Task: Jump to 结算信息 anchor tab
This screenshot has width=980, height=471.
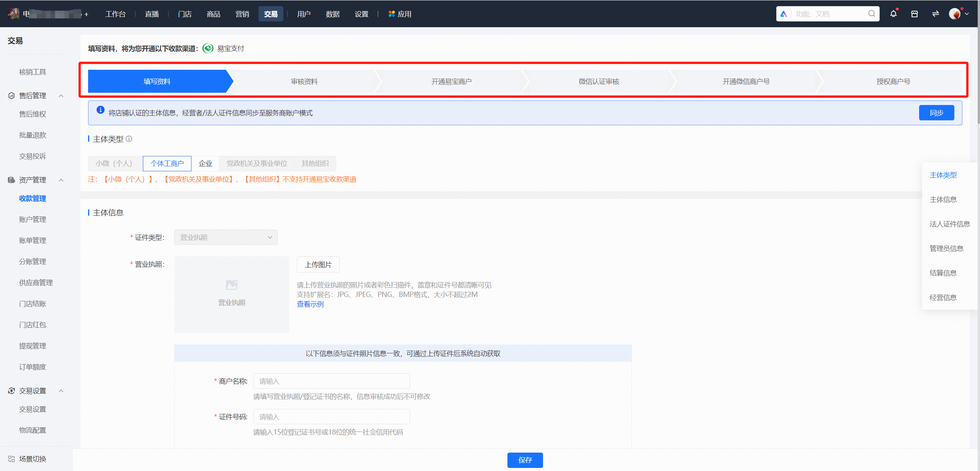Action: pos(943,273)
